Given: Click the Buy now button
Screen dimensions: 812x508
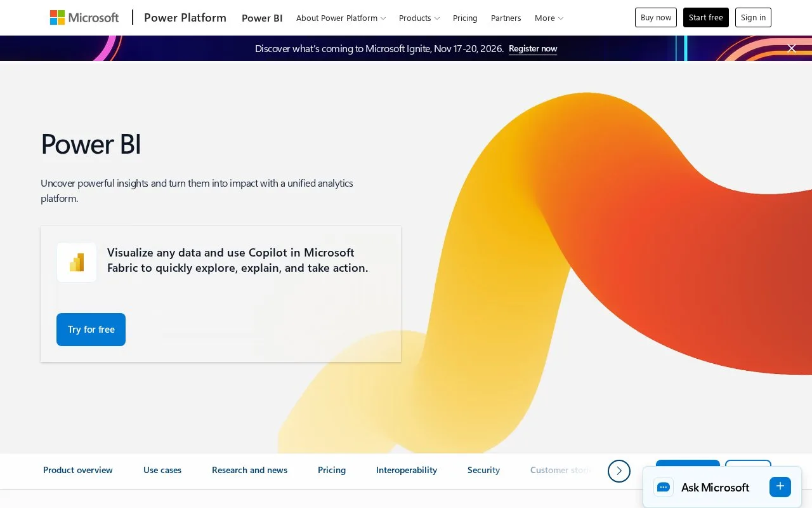Looking at the screenshot, I should tap(656, 18).
